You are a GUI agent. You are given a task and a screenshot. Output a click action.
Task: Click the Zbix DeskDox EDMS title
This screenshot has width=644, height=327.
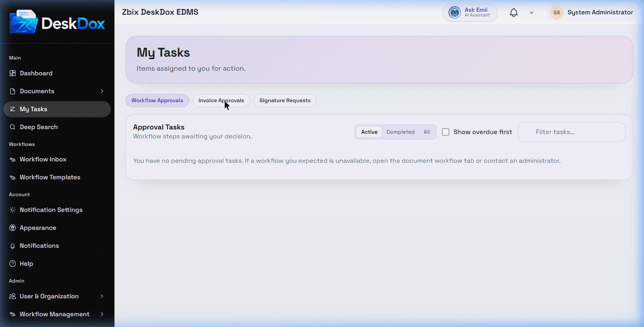click(x=160, y=12)
